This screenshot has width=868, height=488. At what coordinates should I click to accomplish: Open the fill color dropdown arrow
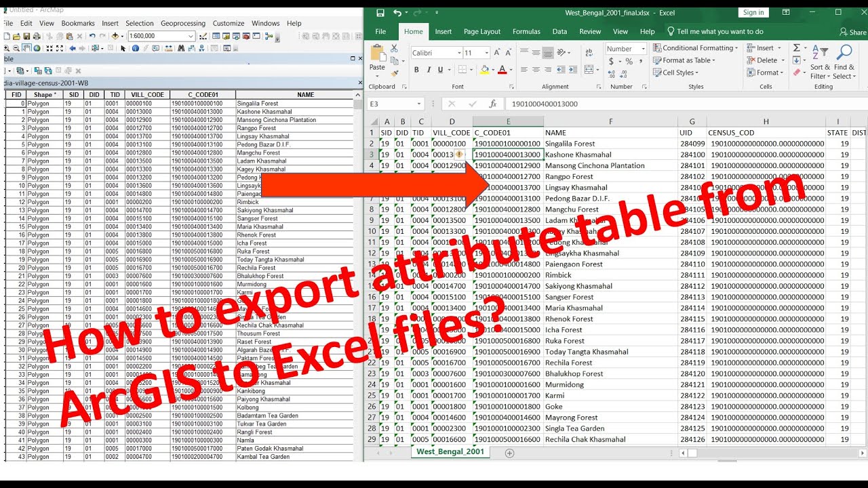tap(492, 70)
